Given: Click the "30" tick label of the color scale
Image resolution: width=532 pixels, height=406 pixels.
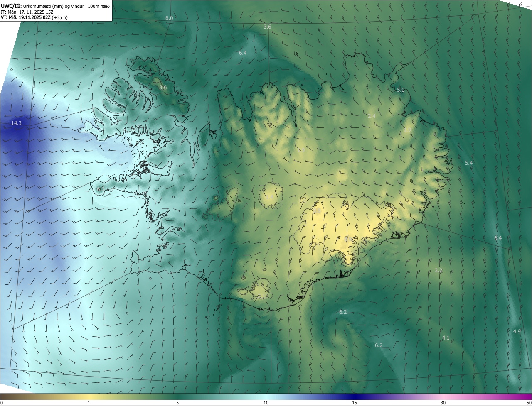Looking at the screenshot, I should point(443,403).
